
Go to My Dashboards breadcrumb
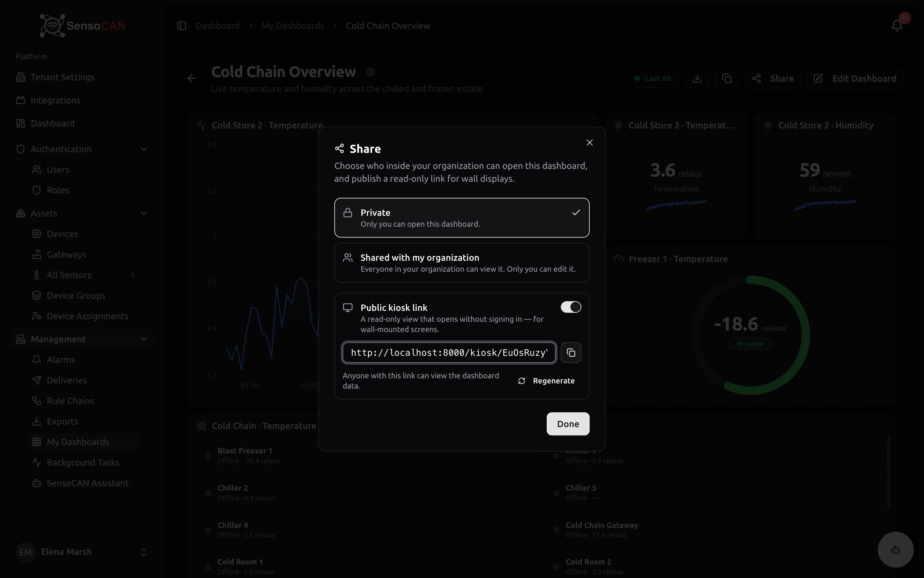[x=293, y=26]
